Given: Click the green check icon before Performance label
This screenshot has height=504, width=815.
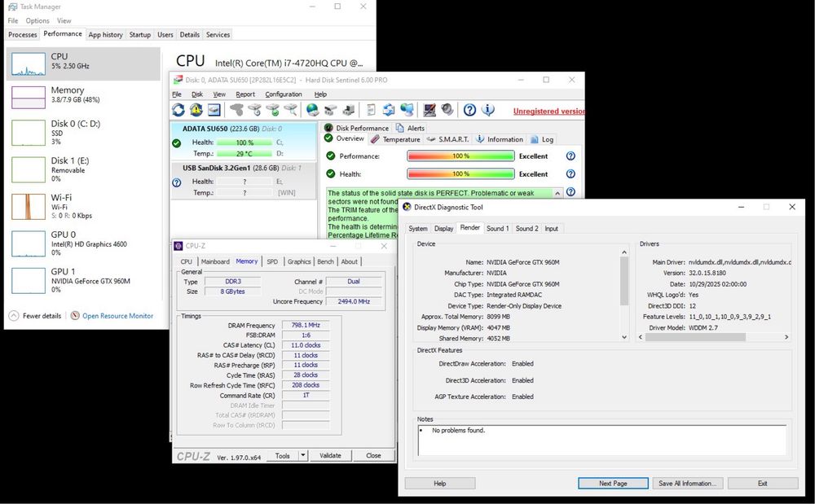Looking at the screenshot, I should coord(330,156).
